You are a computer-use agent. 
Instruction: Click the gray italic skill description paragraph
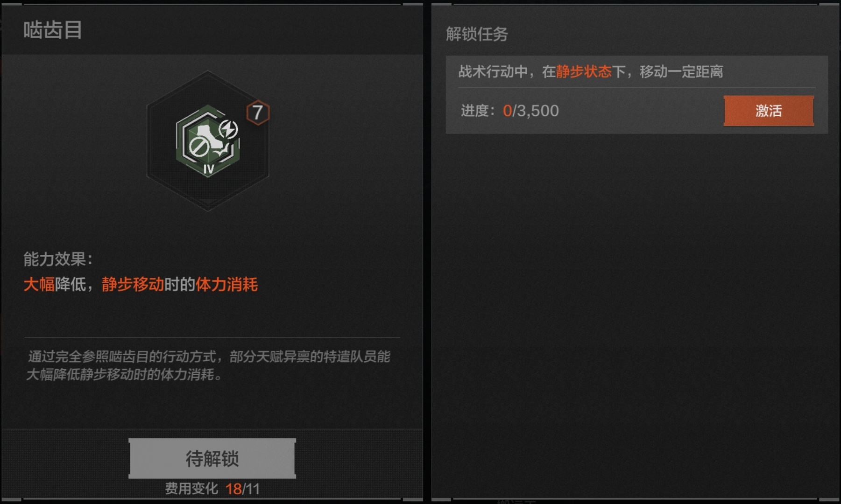point(209,365)
